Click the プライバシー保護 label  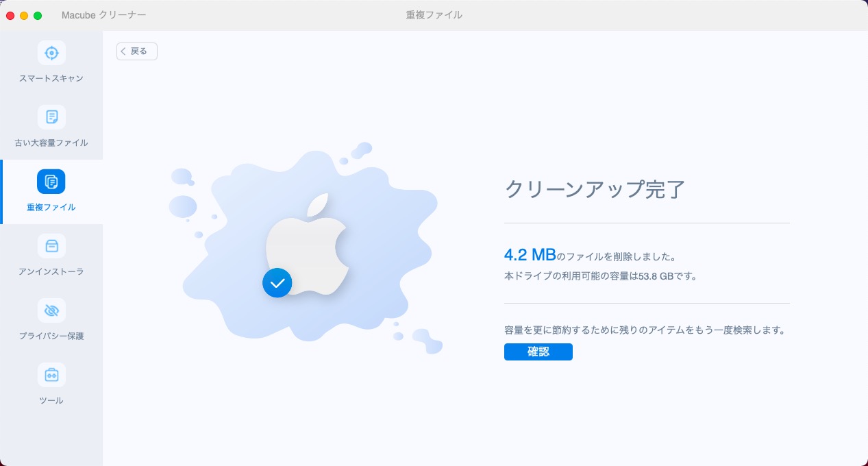[51, 336]
